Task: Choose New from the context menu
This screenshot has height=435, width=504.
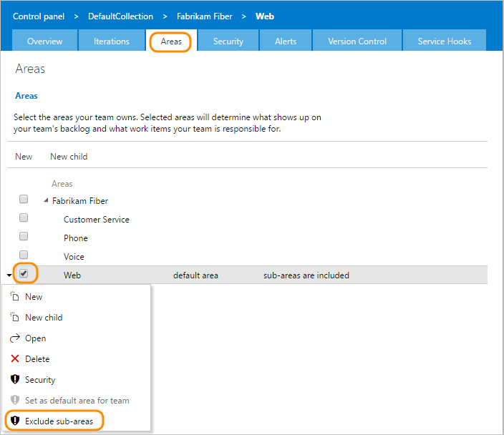Action: pos(77,296)
